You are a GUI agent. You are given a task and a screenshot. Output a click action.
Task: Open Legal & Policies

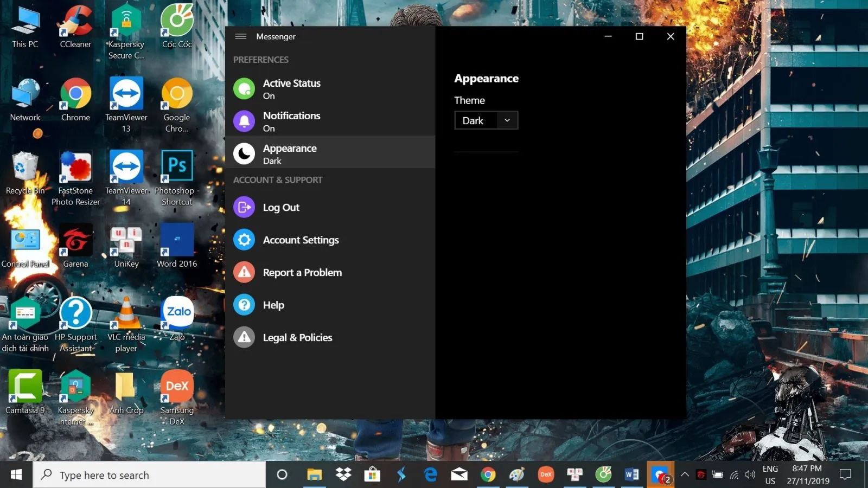(330, 337)
